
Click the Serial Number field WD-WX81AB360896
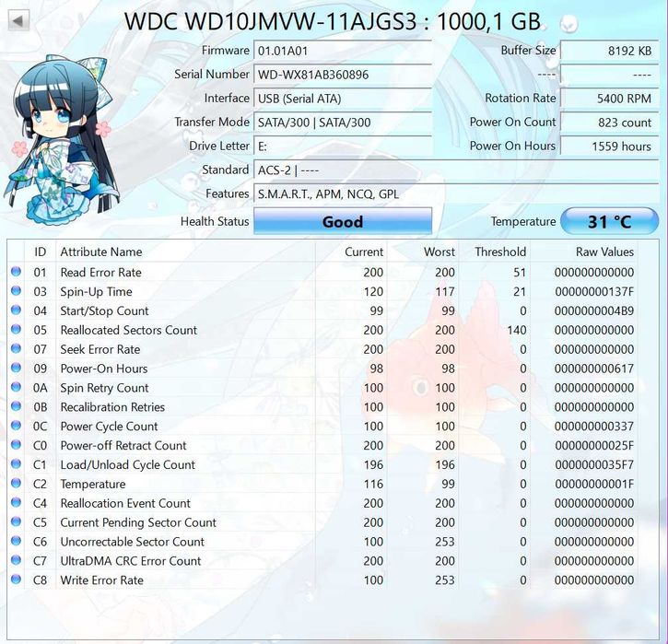point(343,75)
